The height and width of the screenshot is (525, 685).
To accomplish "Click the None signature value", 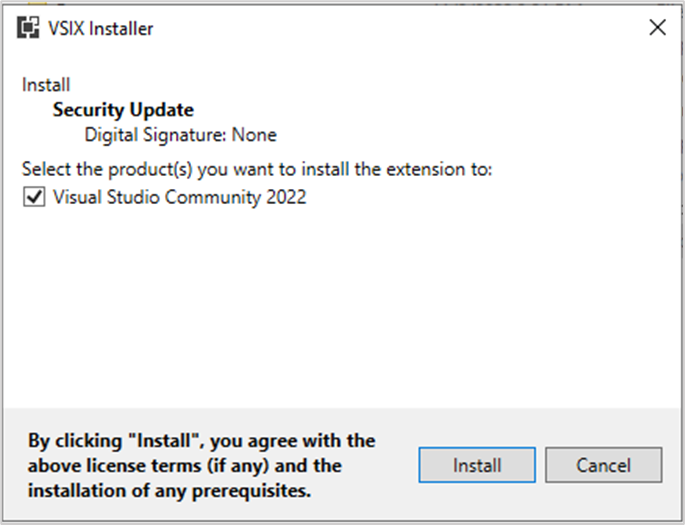I will point(254,135).
